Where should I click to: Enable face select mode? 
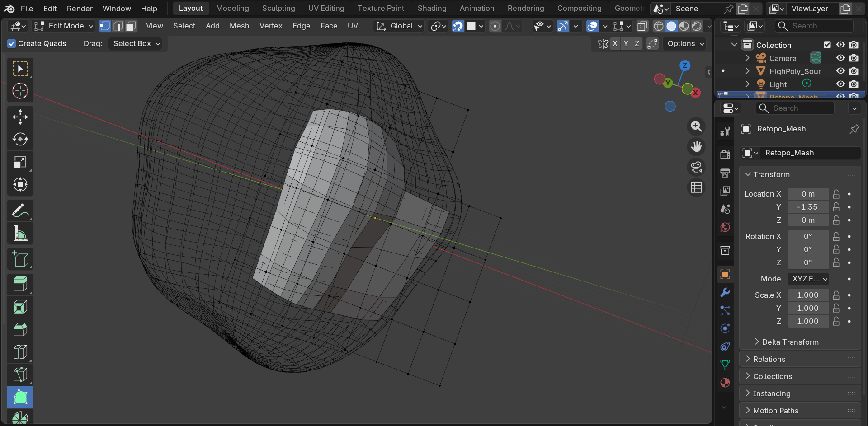tap(131, 26)
